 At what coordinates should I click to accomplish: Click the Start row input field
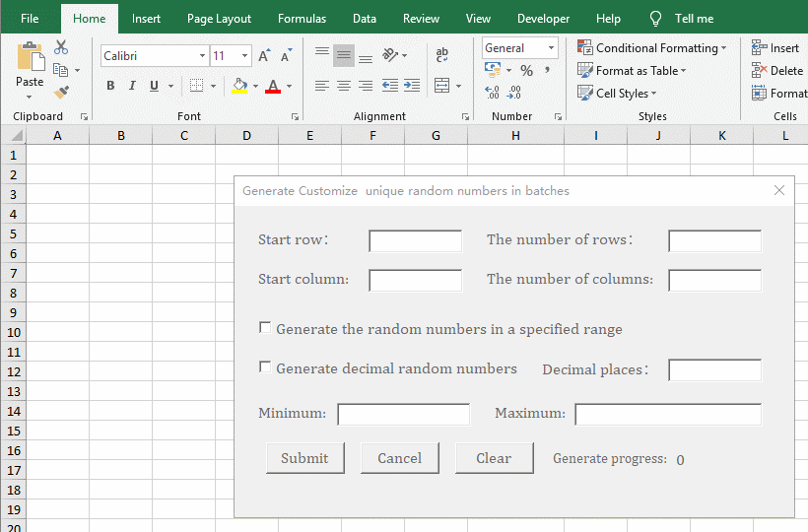(x=416, y=241)
